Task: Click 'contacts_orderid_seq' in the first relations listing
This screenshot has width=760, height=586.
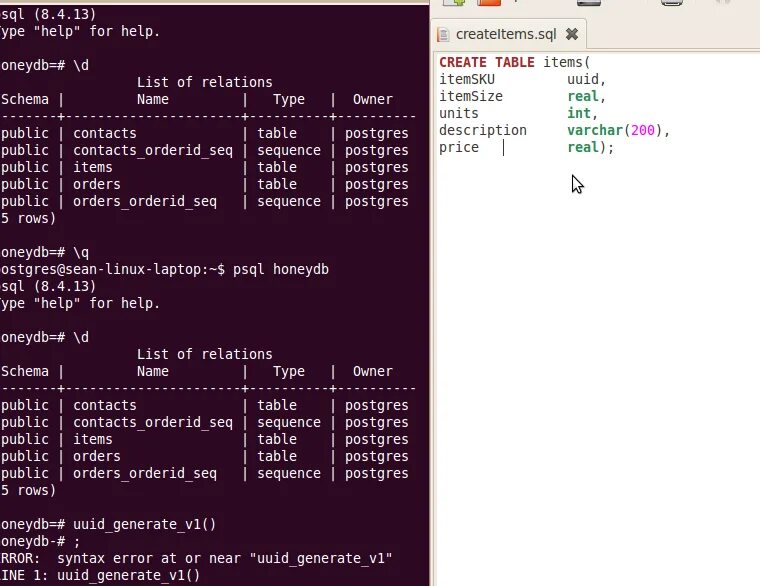Action: coord(153,151)
